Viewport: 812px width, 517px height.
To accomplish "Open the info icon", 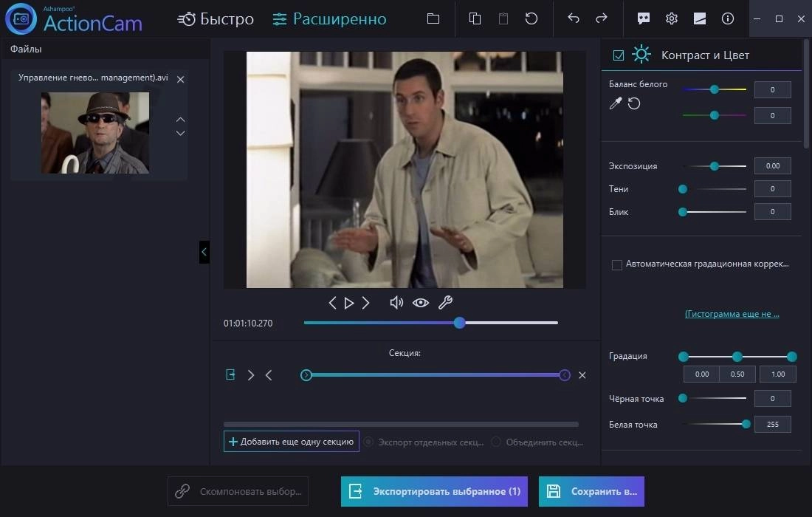I will point(728,18).
